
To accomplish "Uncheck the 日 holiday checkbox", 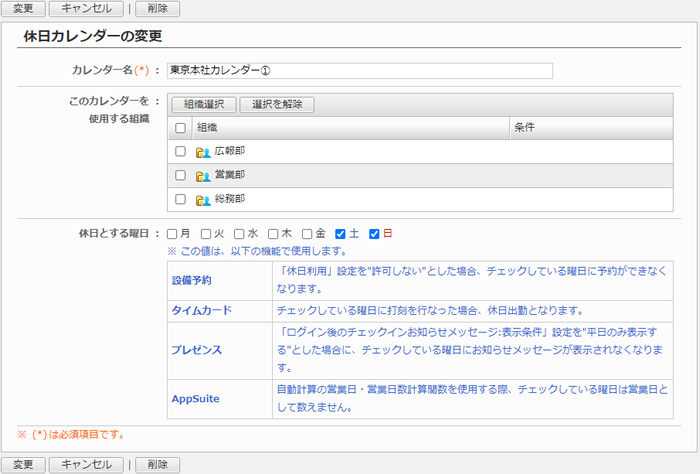I will coord(375,234).
